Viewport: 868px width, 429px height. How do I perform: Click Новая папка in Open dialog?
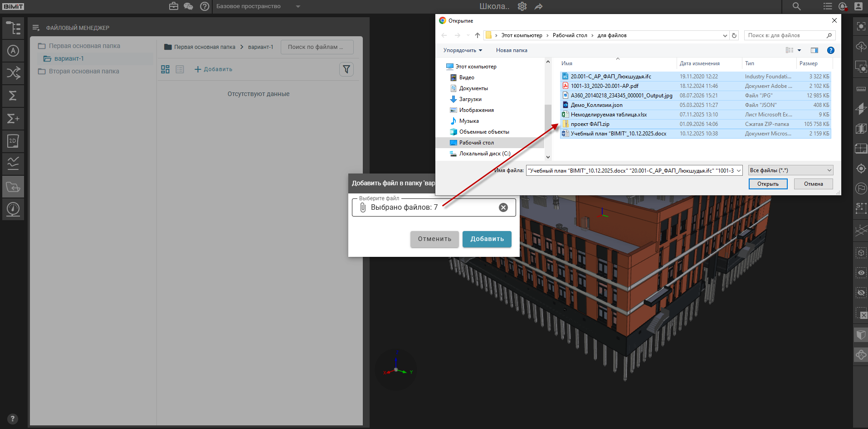tap(512, 50)
